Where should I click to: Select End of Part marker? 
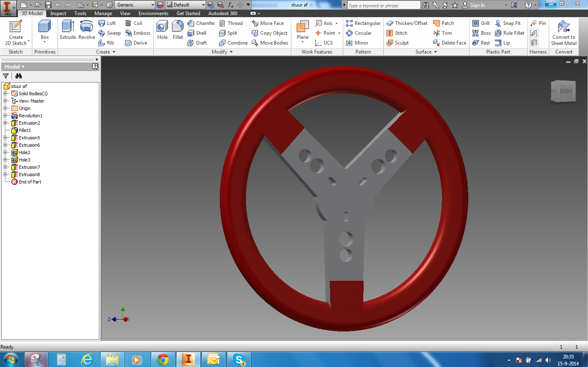click(x=30, y=182)
